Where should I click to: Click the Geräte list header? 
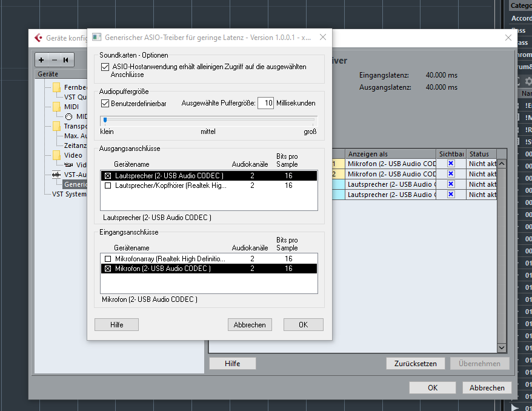pos(61,73)
